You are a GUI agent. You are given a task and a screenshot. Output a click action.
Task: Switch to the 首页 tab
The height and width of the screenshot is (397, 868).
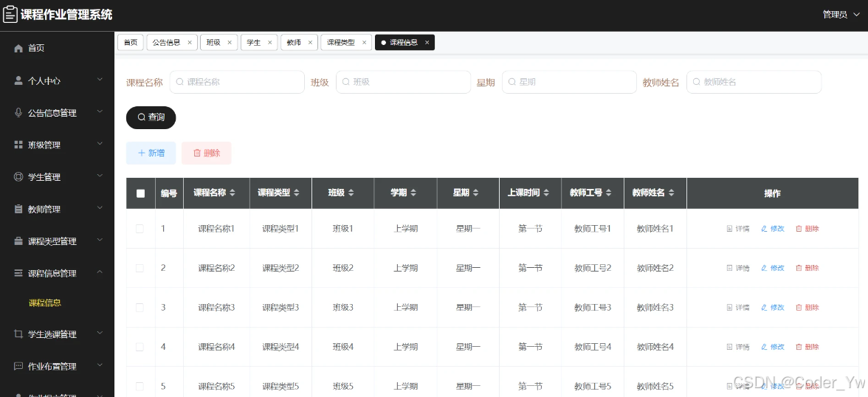tap(131, 43)
